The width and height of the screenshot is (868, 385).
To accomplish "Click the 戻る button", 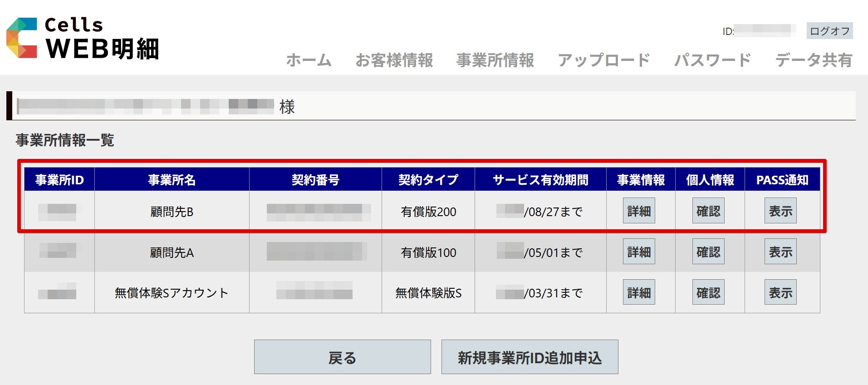I will [x=342, y=357].
